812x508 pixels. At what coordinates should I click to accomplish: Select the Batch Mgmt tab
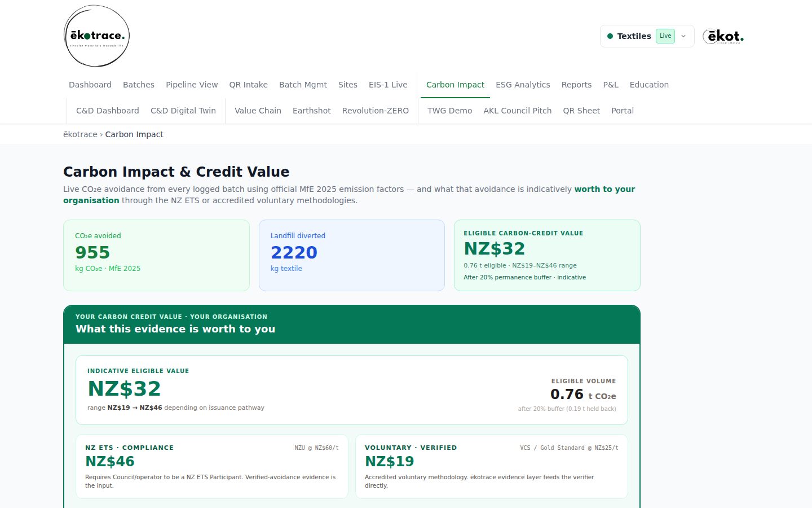pyautogui.click(x=303, y=85)
